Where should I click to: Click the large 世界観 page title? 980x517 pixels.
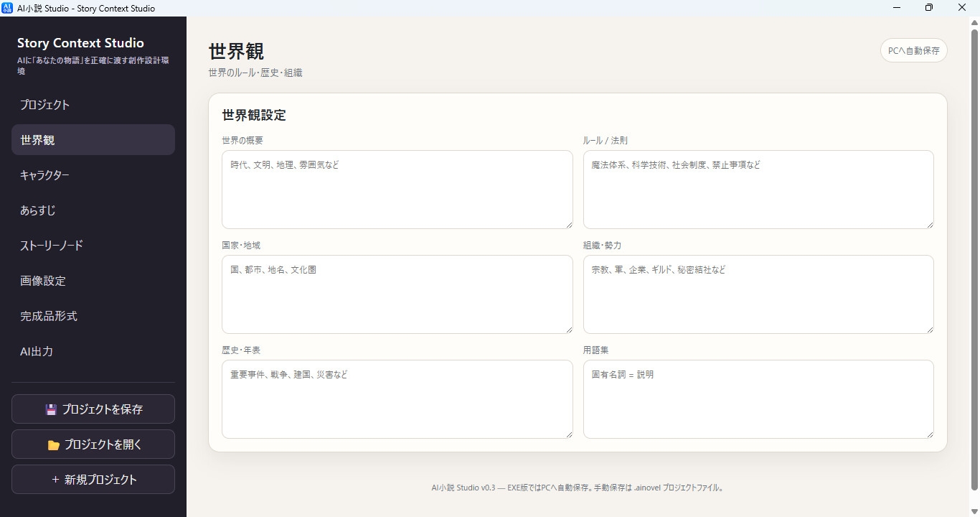coord(236,51)
